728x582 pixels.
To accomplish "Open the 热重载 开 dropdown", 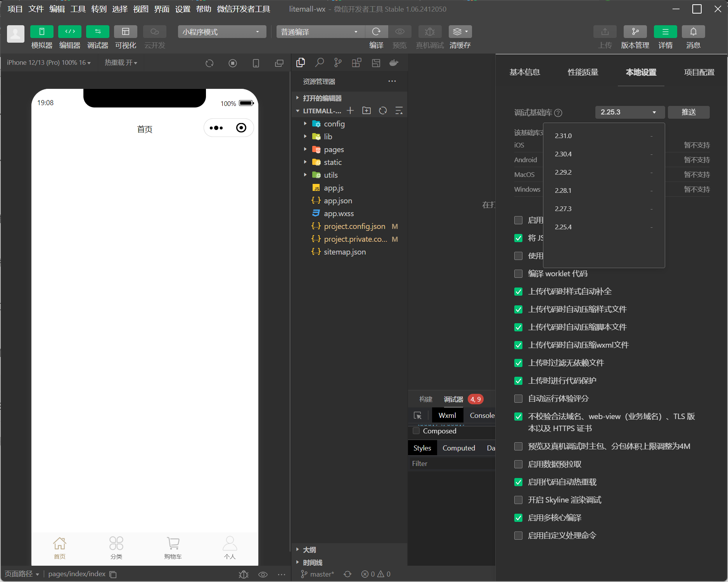I will pyautogui.click(x=121, y=62).
